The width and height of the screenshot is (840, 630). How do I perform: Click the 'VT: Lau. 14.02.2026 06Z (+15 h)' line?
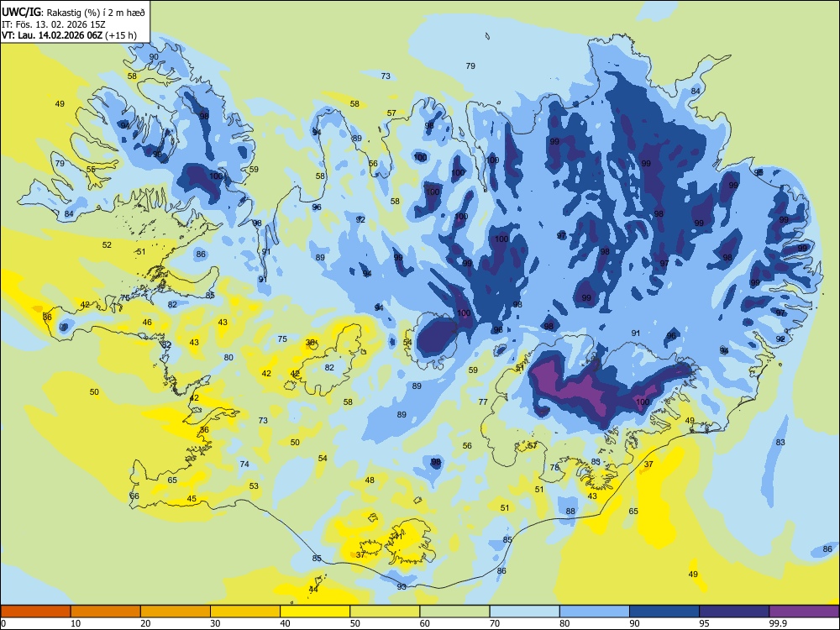pyautogui.click(x=69, y=35)
